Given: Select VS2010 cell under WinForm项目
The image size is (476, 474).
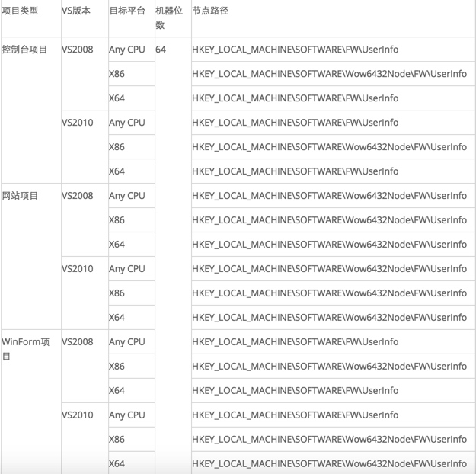Looking at the screenshot, I should [85, 438].
